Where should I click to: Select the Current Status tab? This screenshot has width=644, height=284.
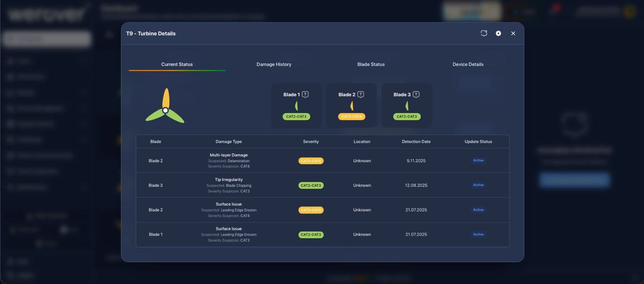click(x=177, y=64)
